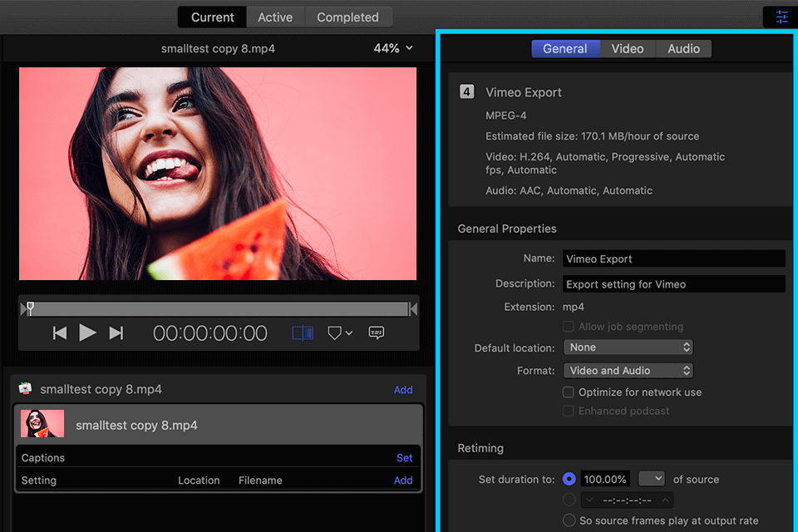Toggle the blue comparison split view icon
Viewport: 798px width, 532px height.
point(303,333)
